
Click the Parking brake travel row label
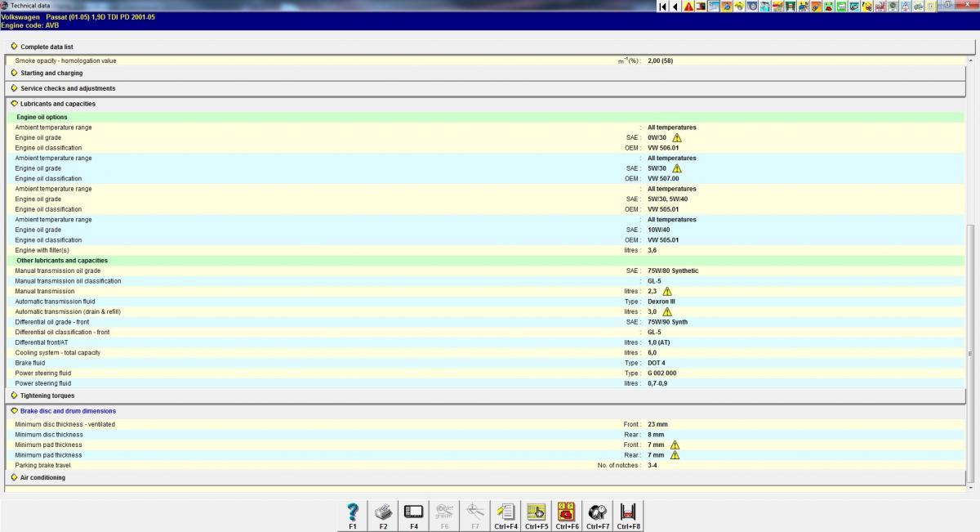pyautogui.click(x=42, y=465)
